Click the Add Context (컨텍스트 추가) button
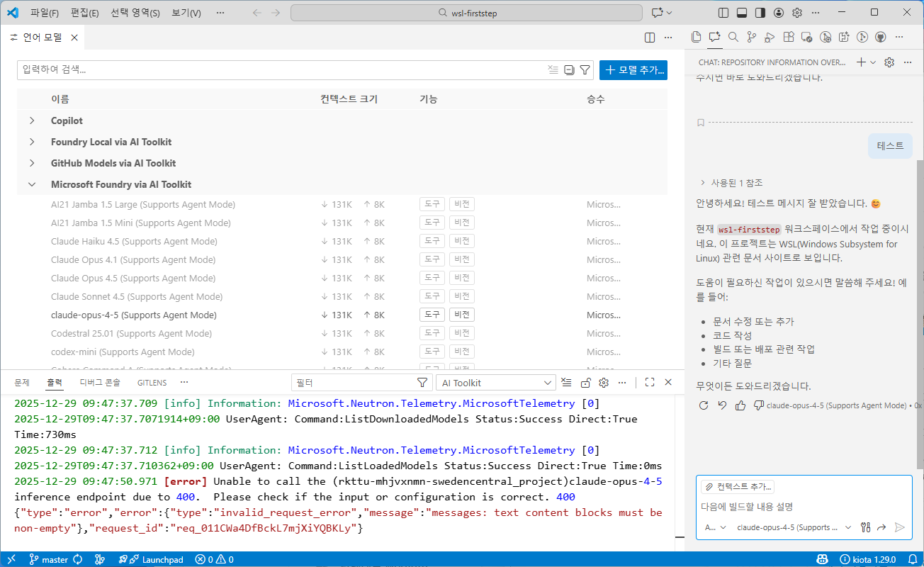 pyautogui.click(x=737, y=487)
